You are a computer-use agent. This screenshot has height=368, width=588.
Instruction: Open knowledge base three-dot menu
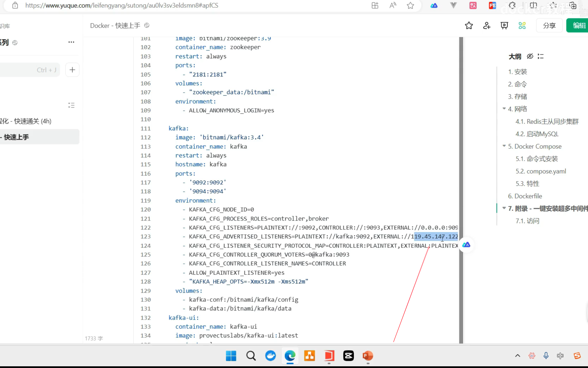[71, 42]
